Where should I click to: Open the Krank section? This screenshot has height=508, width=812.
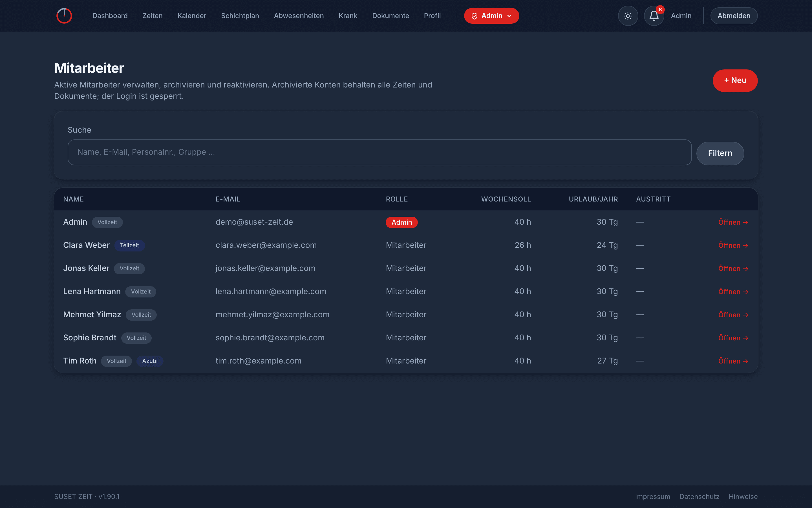click(x=348, y=16)
